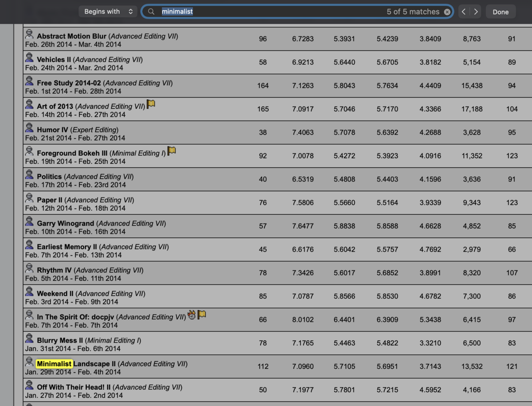Open the Earliest Memory II challenge
Screen dimensions: 532x406
coord(67,247)
